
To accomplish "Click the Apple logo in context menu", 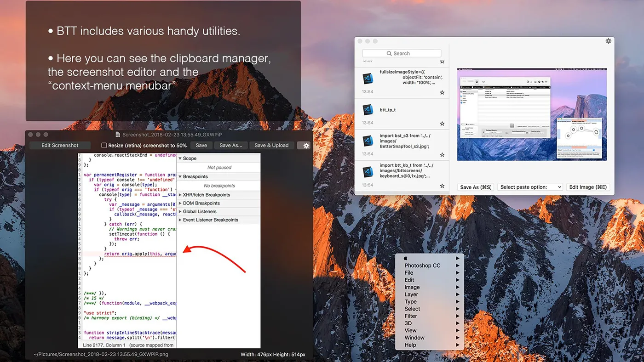I will click(x=406, y=258).
